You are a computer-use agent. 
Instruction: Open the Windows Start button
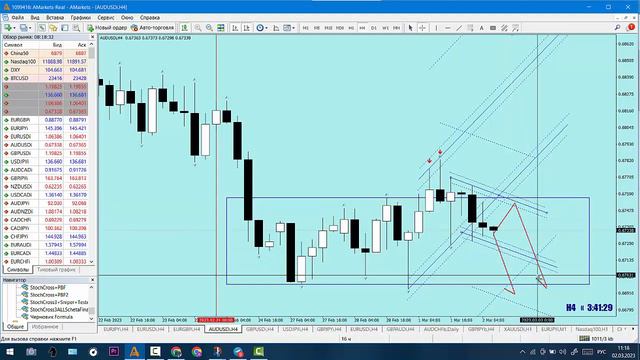click(x=9, y=352)
